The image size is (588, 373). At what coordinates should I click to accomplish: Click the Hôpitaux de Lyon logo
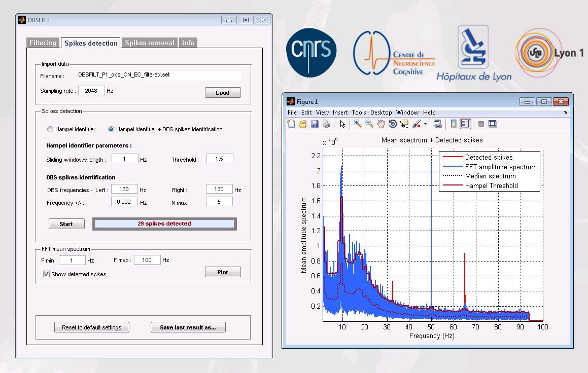[x=474, y=53]
